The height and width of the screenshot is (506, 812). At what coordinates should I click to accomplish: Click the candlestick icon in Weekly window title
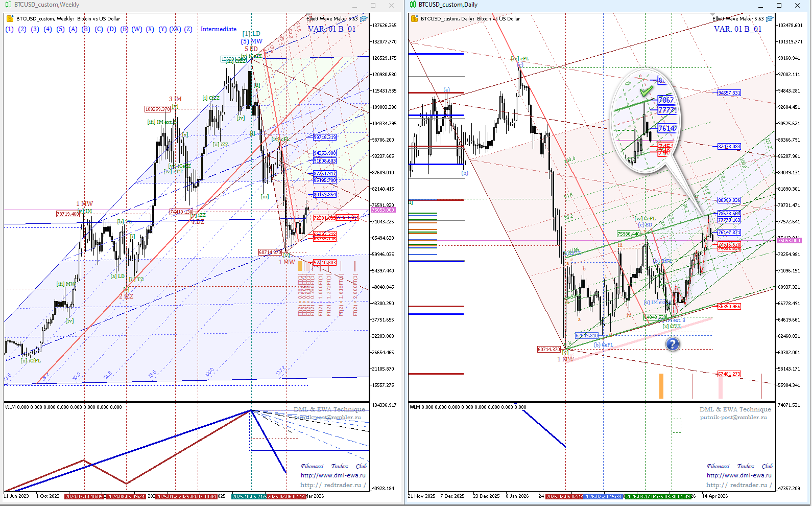[x=8, y=5]
